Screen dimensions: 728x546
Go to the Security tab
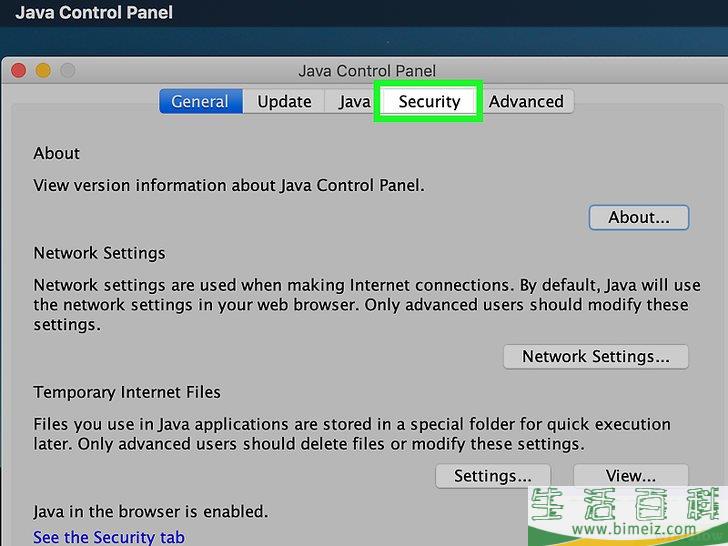tap(429, 101)
